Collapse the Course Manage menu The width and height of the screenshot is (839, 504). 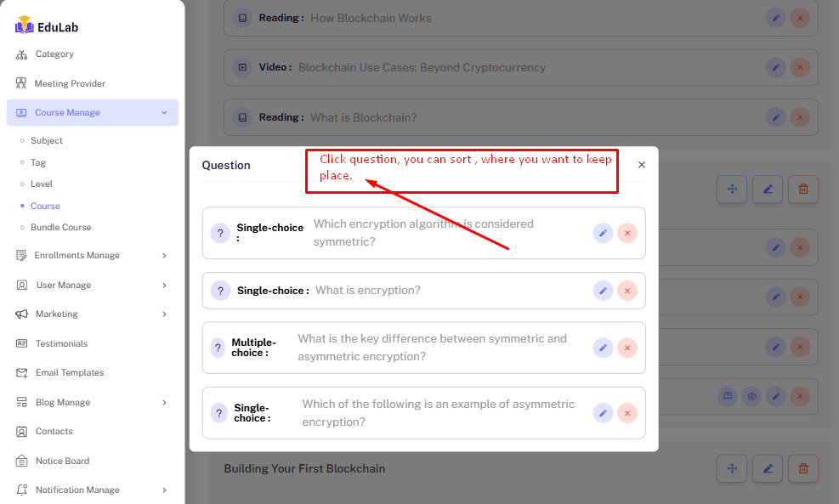pyautogui.click(x=163, y=113)
